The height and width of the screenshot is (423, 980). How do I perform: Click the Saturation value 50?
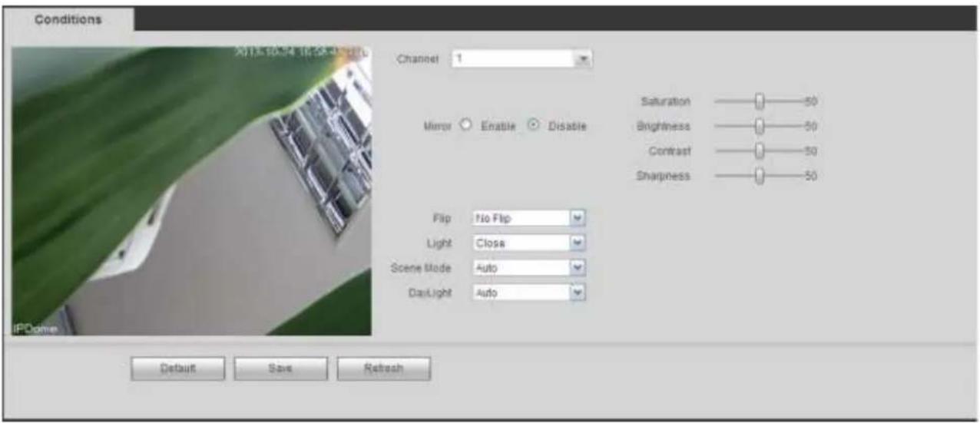click(809, 101)
